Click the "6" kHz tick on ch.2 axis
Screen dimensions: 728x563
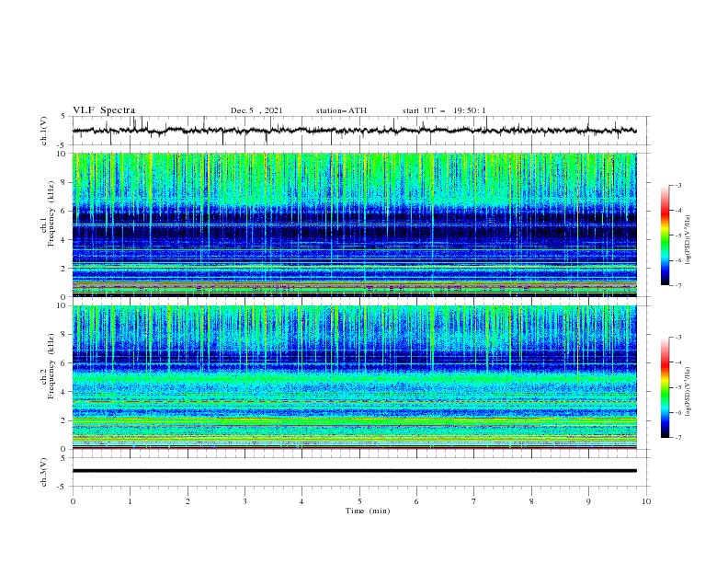pos(65,363)
